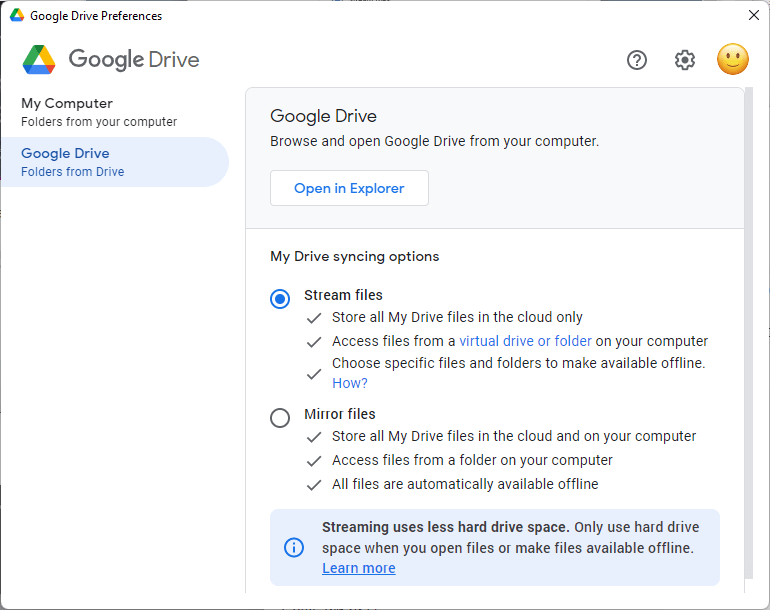
Task: Click the Open in Explorer button
Action: (x=349, y=188)
